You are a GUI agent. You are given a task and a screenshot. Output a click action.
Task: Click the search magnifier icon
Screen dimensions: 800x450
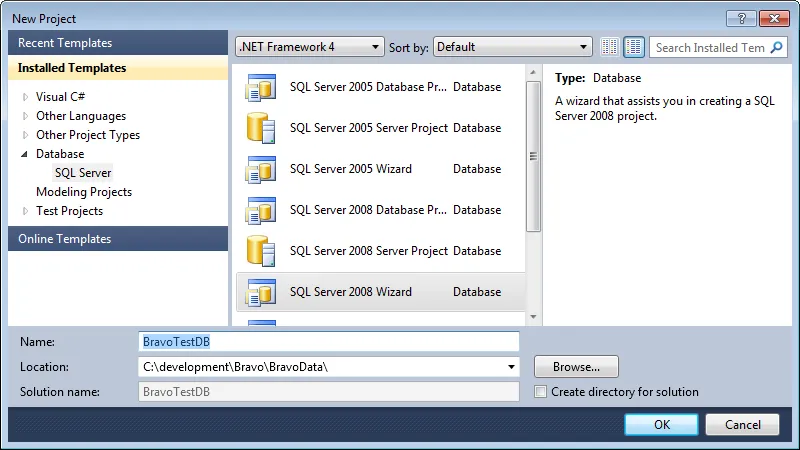(777, 47)
